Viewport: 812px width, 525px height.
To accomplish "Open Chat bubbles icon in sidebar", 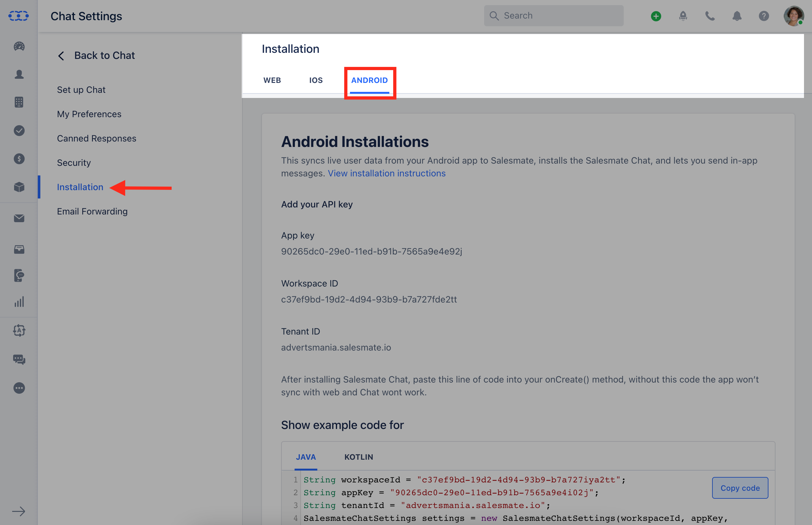I will [19, 359].
